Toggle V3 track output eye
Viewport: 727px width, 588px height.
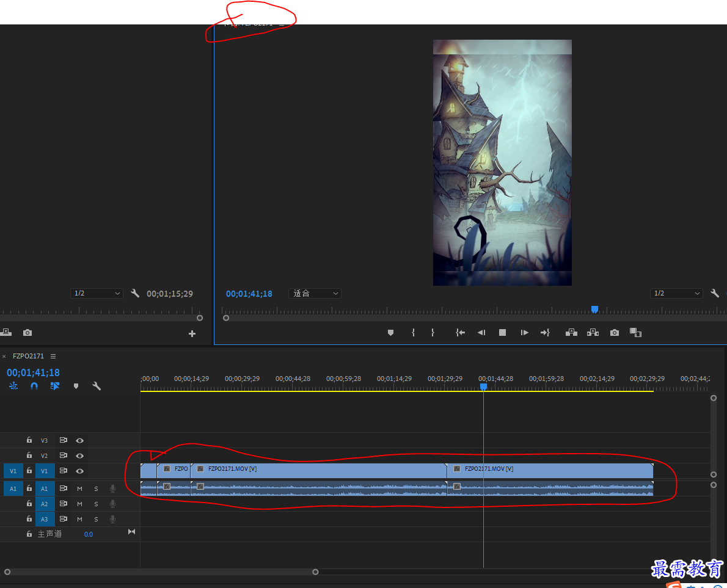click(80, 441)
